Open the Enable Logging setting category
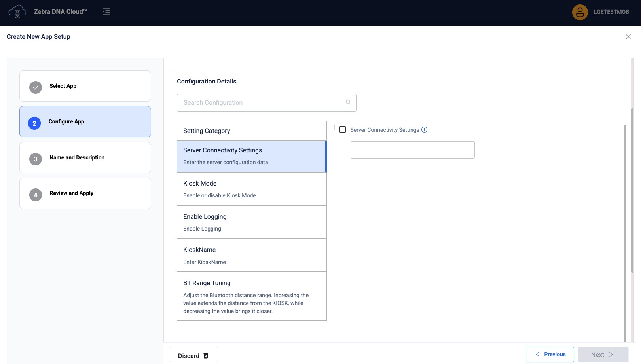 tap(251, 222)
